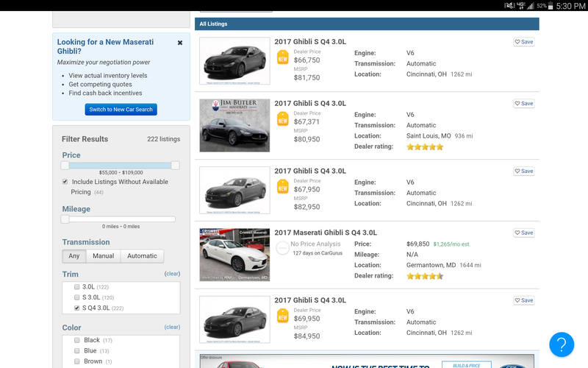
Task: Save the $66,750 Ghibli listing
Action: 524,42
